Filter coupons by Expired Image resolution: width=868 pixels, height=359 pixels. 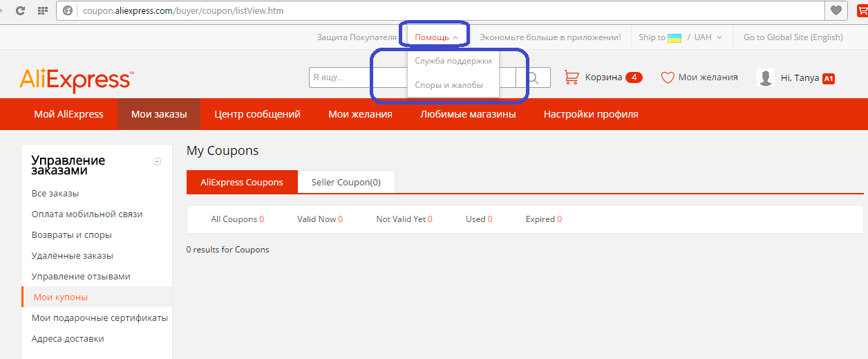tap(544, 219)
